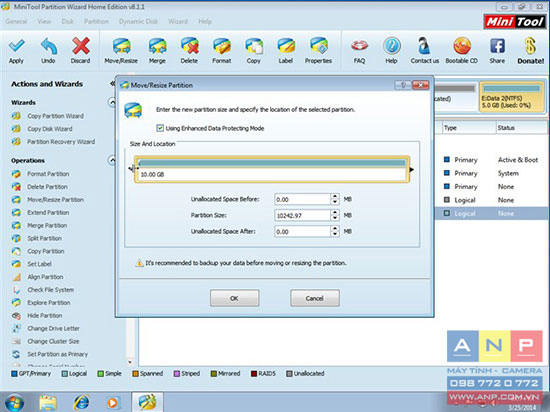Open Internet Explorer from taskbar
550x412 pixels.
(81, 403)
